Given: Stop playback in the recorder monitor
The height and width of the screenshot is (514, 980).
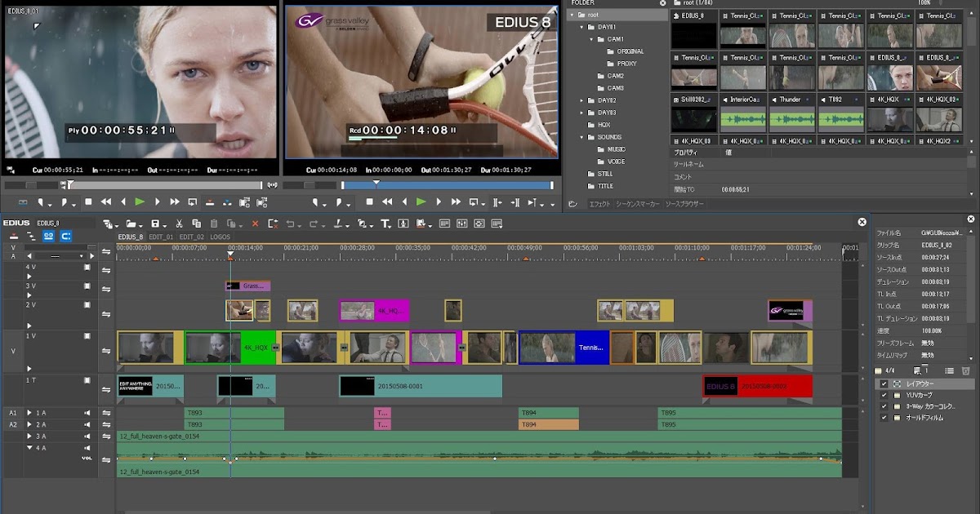Looking at the screenshot, I should pos(369,202).
